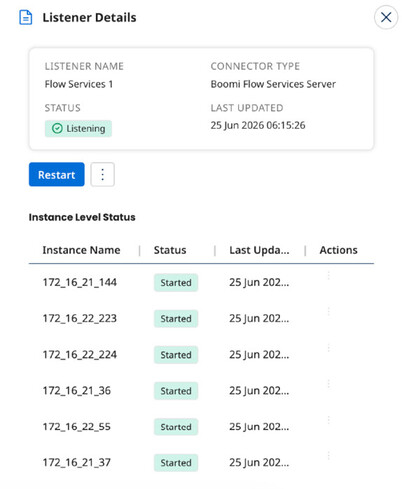The width and height of the screenshot is (402, 489).
Task: Sort by the Status column header
Action: tap(170, 250)
